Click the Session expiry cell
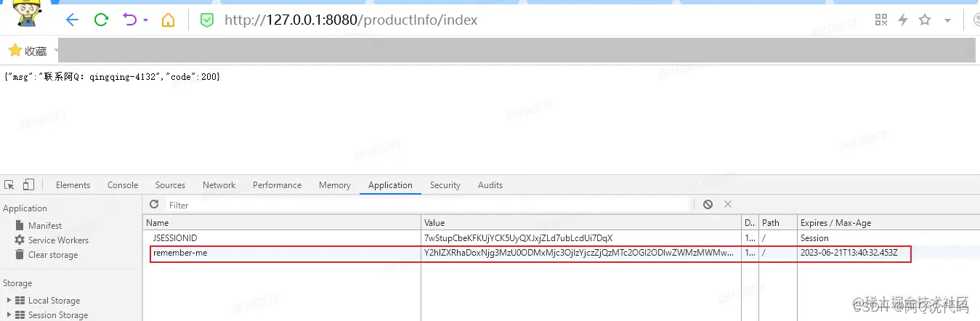The height and width of the screenshot is (321, 980). (x=814, y=238)
